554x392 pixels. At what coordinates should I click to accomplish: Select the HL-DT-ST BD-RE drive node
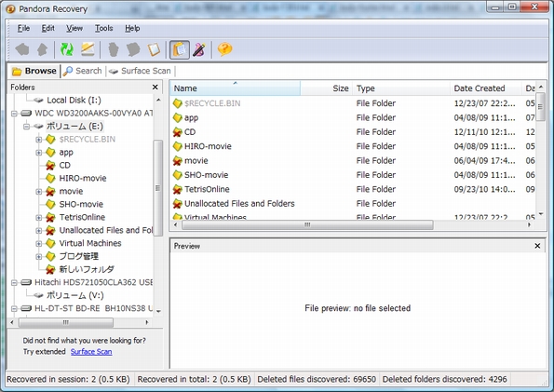(93, 308)
